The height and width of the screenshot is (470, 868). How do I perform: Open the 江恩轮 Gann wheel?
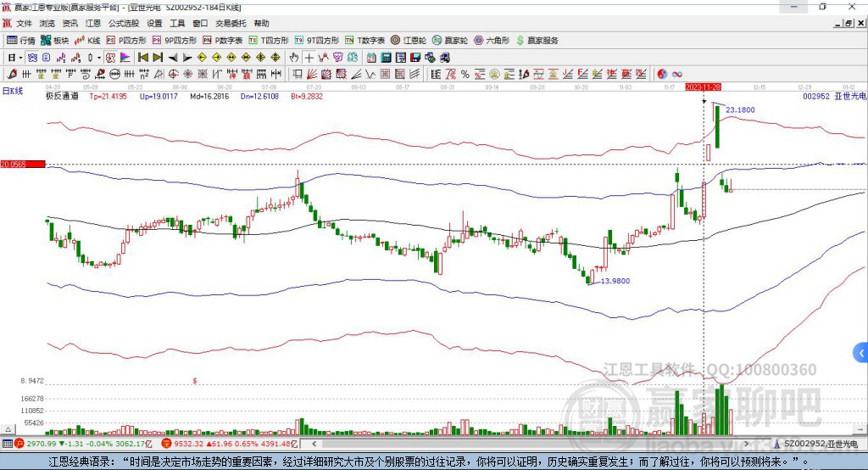click(x=408, y=41)
